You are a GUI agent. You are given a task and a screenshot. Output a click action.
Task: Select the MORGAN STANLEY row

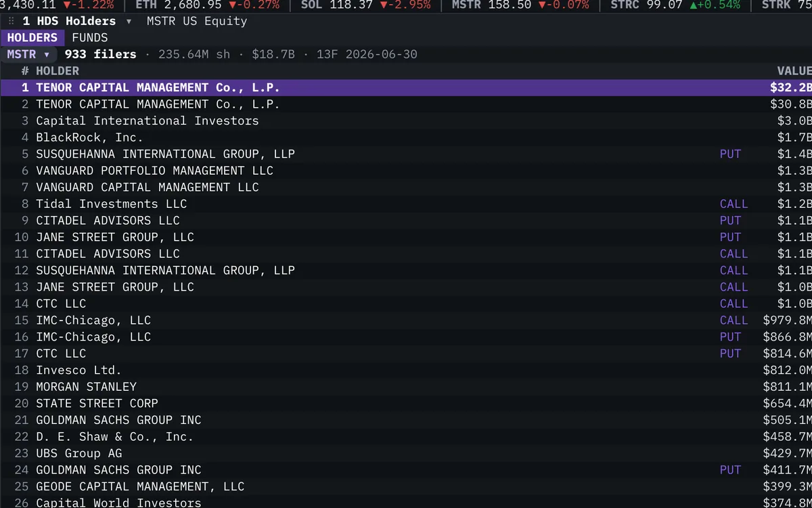(406, 386)
